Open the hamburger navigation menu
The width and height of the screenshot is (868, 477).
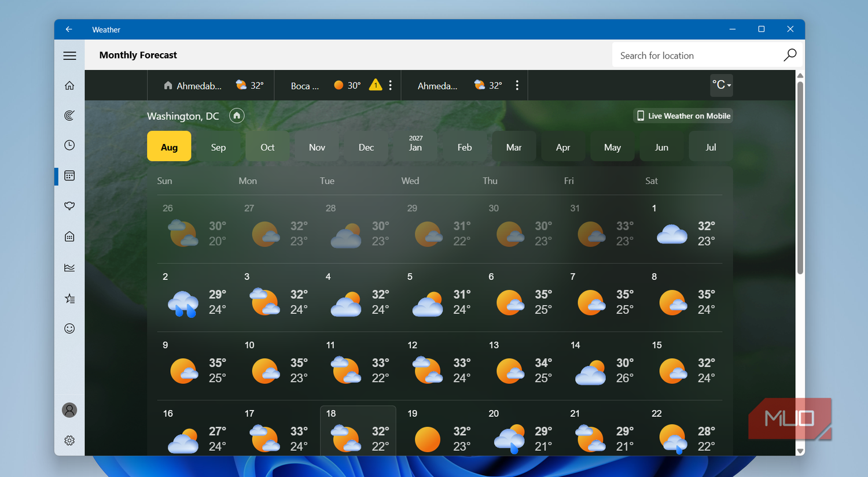69,56
